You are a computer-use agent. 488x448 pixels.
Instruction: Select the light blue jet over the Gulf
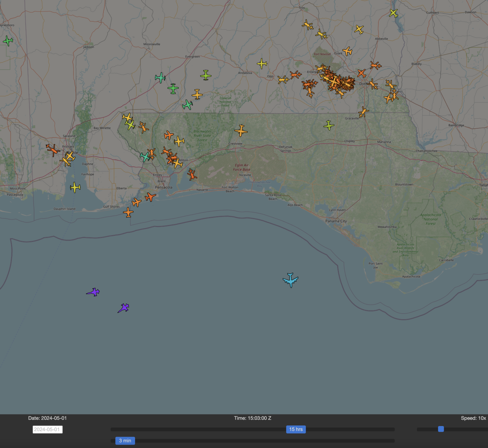point(290,280)
